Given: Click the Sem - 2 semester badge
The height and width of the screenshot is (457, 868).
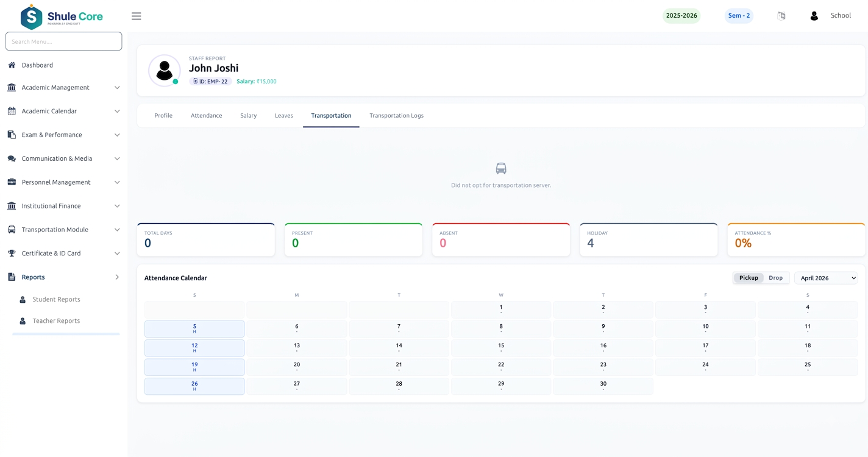Looking at the screenshot, I should point(739,16).
